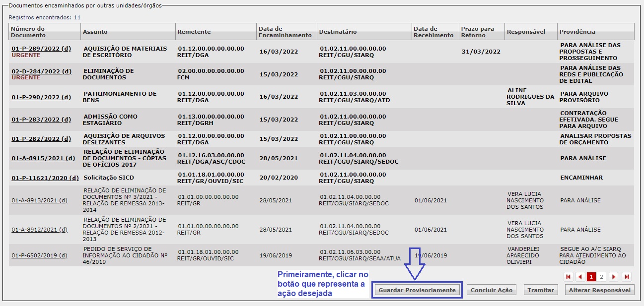
Task: Jump to last page pagination icon
Action: click(627, 277)
